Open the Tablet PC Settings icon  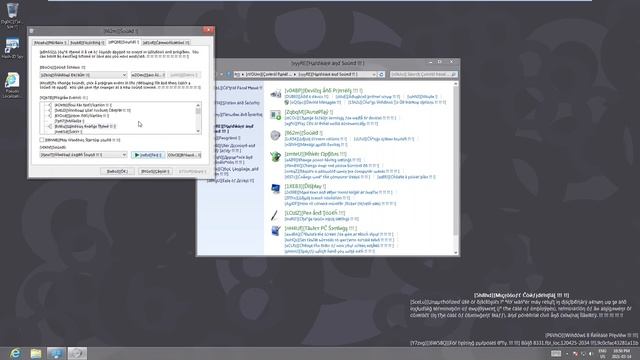[x=276, y=231]
